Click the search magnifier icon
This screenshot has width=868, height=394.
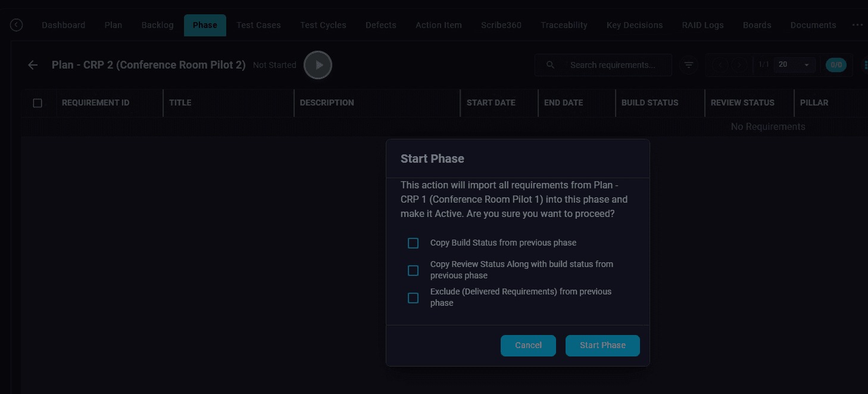tap(551, 65)
